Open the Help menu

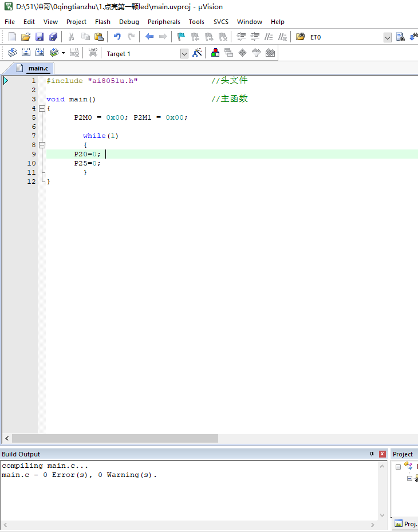[x=278, y=22]
